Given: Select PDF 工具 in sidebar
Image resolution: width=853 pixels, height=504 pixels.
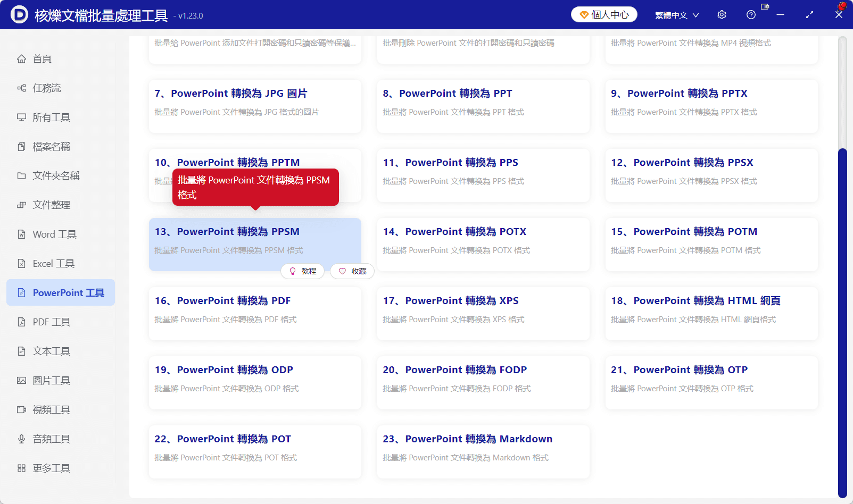Looking at the screenshot, I should 61,322.
